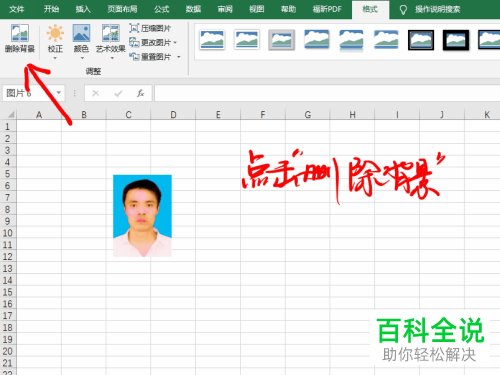Apply the sixth picture style thumbnail
The width and height of the screenshot is (500, 375).
click(386, 39)
